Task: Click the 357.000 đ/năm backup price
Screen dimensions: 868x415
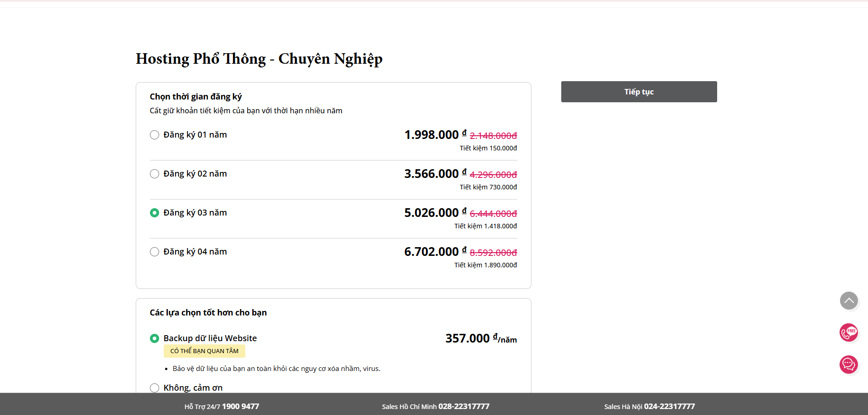Action: (481, 338)
